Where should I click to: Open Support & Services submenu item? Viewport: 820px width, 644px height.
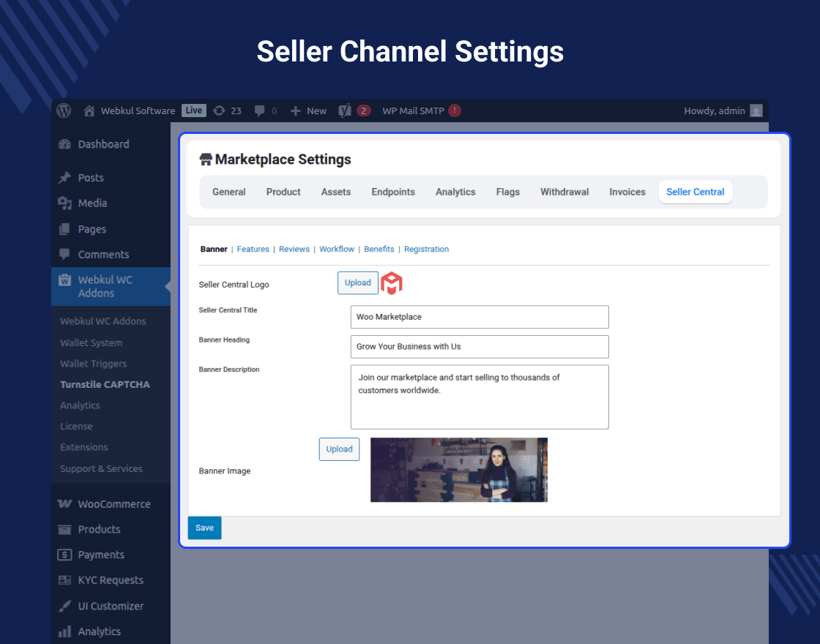101,469
